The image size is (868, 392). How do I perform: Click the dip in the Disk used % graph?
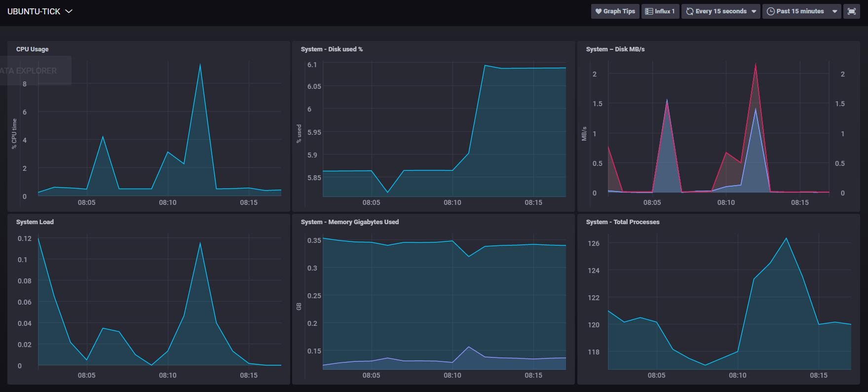(x=387, y=192)
